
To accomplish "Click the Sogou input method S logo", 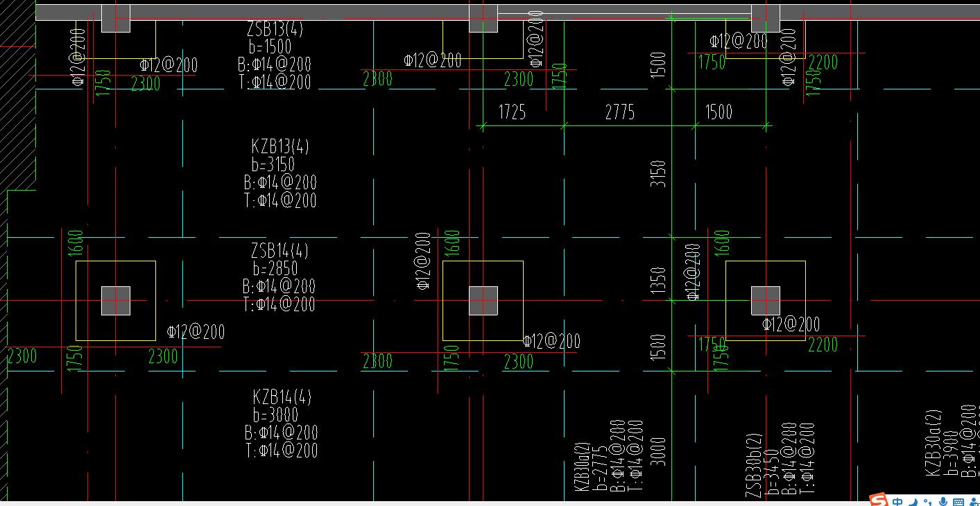I will 879,500.
